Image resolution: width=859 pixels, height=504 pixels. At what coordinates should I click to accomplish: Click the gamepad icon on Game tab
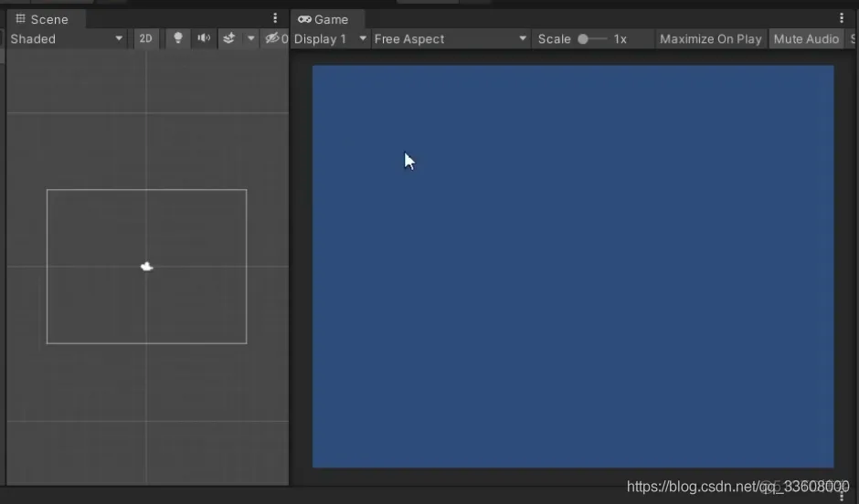(304, 19)
